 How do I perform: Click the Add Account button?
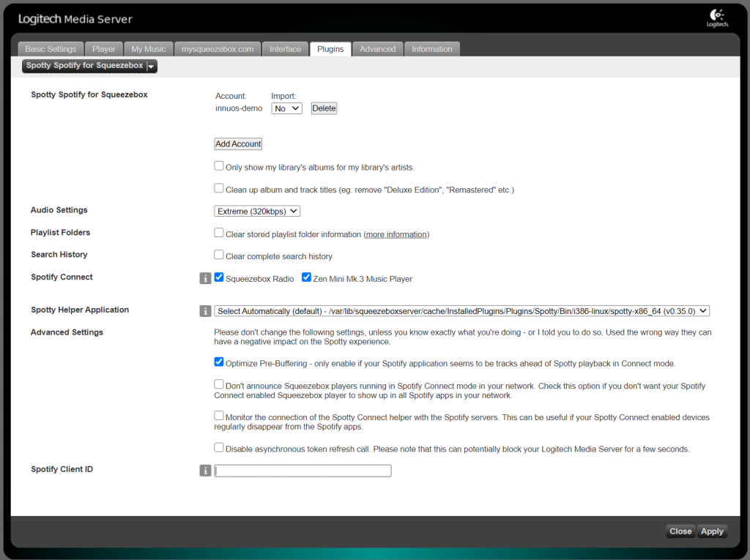(x=238, y=144)
